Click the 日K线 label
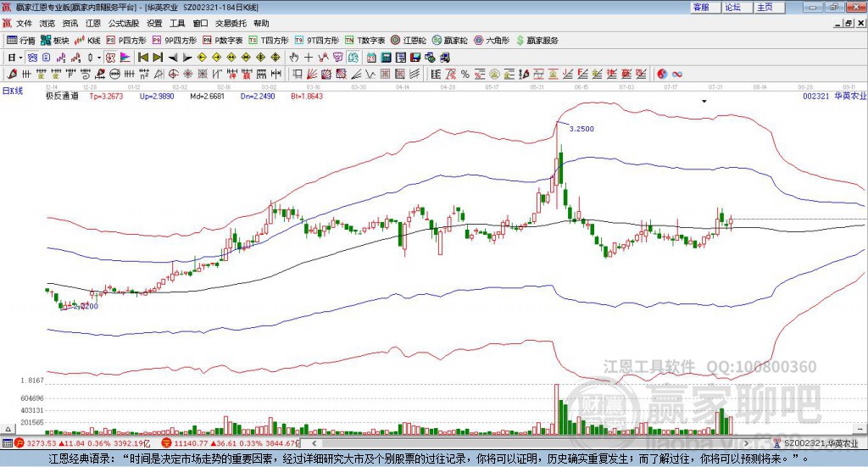This screenshot has width=868, height=467. click(x=13, y=91)
